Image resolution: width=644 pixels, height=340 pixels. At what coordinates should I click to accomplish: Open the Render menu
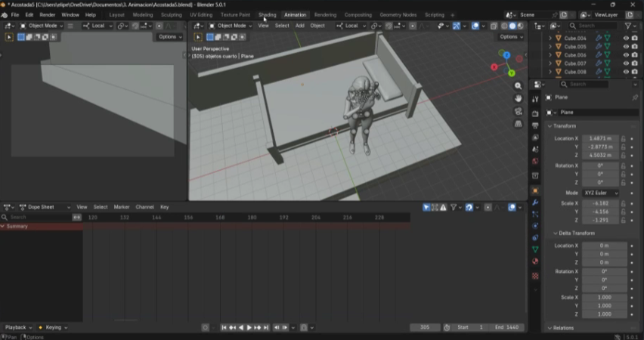(x=48, y=14)
